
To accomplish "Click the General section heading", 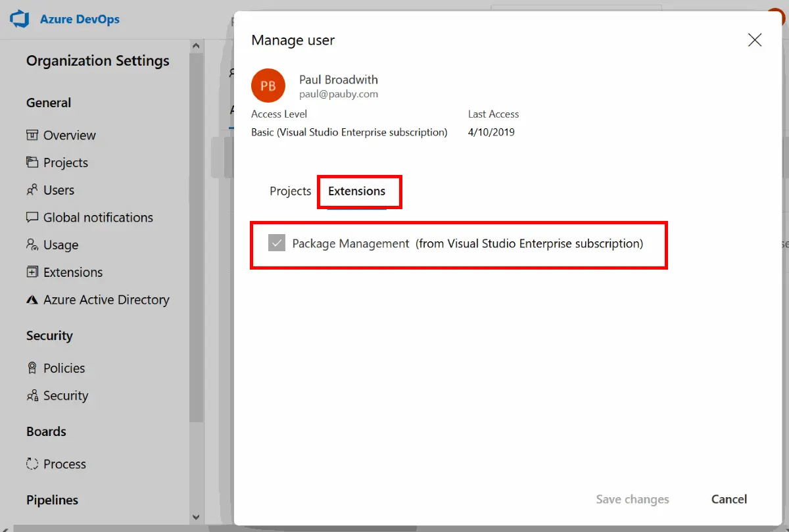I will pyautogui.click(x=49, y=103).
